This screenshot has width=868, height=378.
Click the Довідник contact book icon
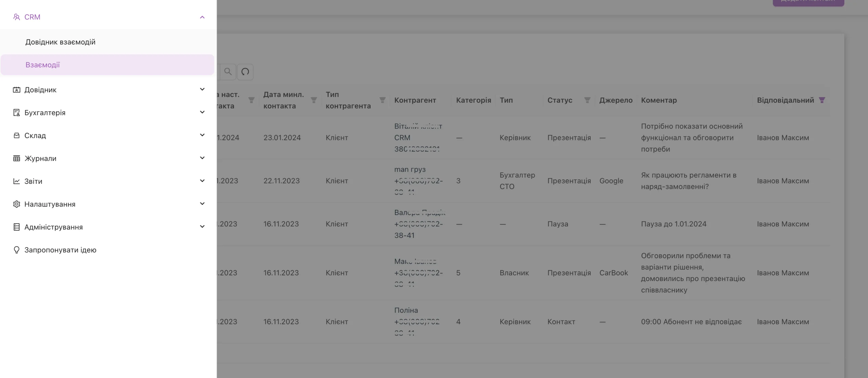(16, 90)
